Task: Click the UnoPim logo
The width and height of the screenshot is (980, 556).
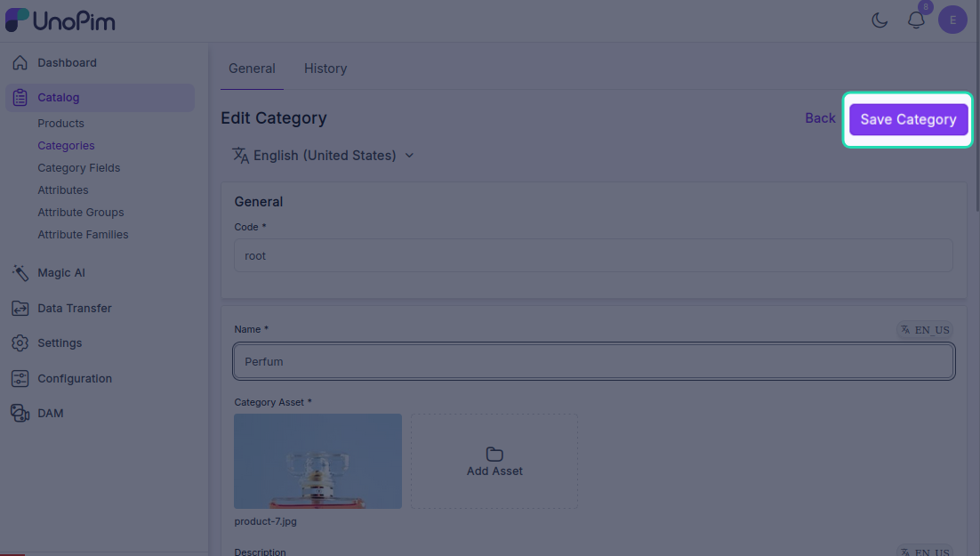Action: click(x=60, y=20)
